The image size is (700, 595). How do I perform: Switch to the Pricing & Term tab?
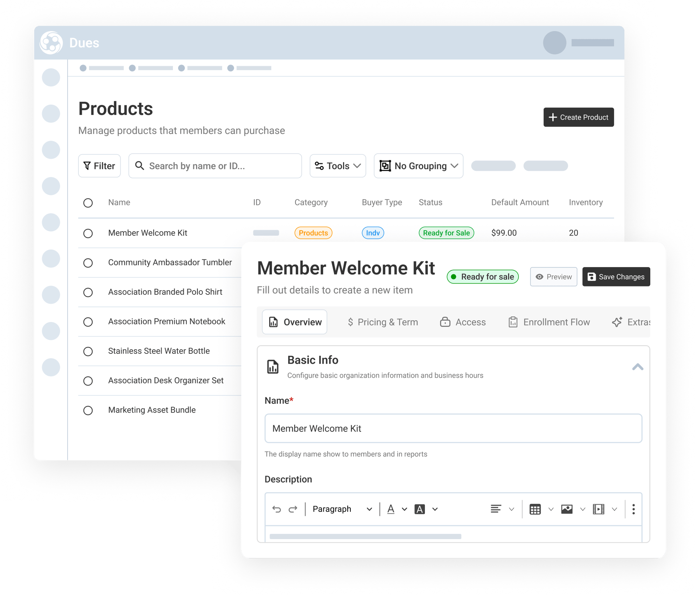tap(383, 322)
